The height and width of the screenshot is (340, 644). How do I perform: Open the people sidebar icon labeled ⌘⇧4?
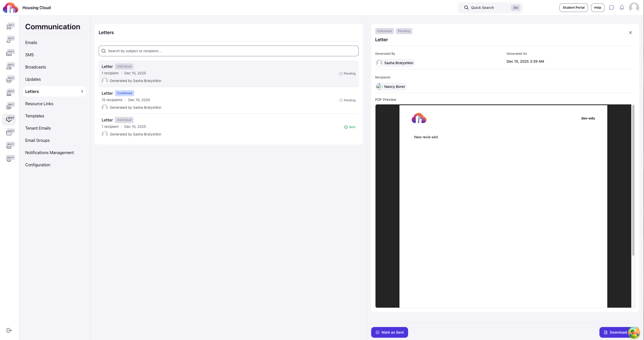click(9, 66)
